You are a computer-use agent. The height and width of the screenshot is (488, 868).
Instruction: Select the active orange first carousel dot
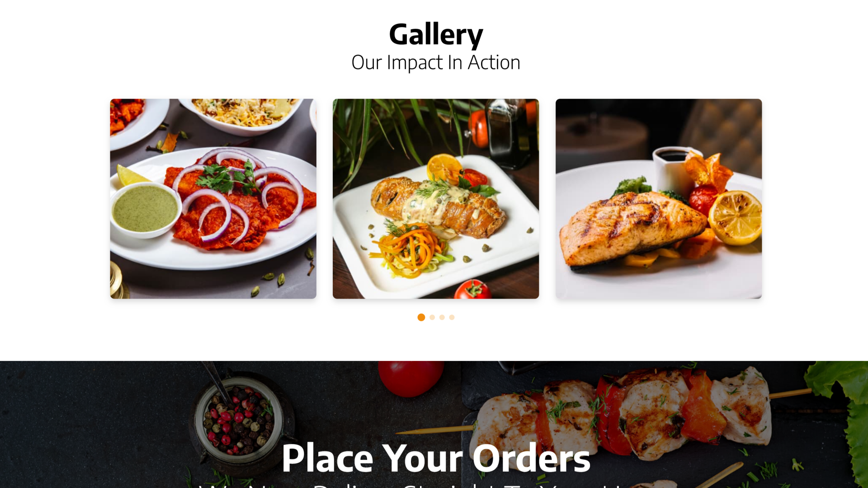click(x=421, y=317)
